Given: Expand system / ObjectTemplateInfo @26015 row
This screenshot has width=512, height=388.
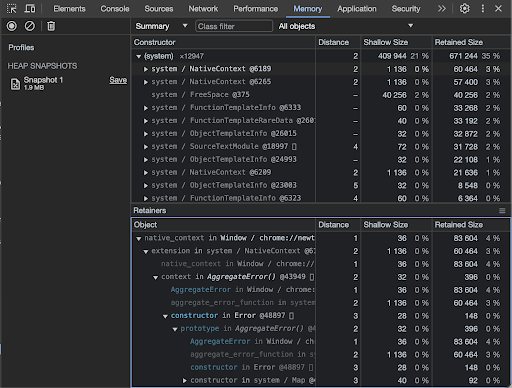Looking at the screenshot, I should pos(146,134).
